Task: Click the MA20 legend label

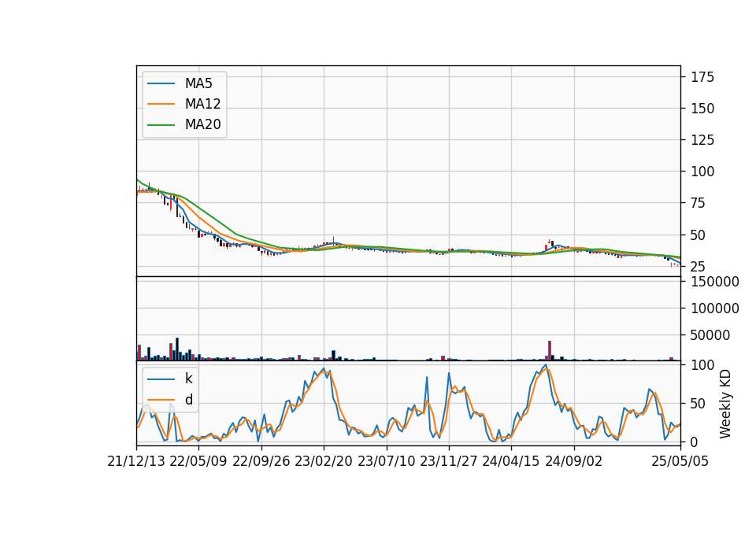Action: coord(202,124)
